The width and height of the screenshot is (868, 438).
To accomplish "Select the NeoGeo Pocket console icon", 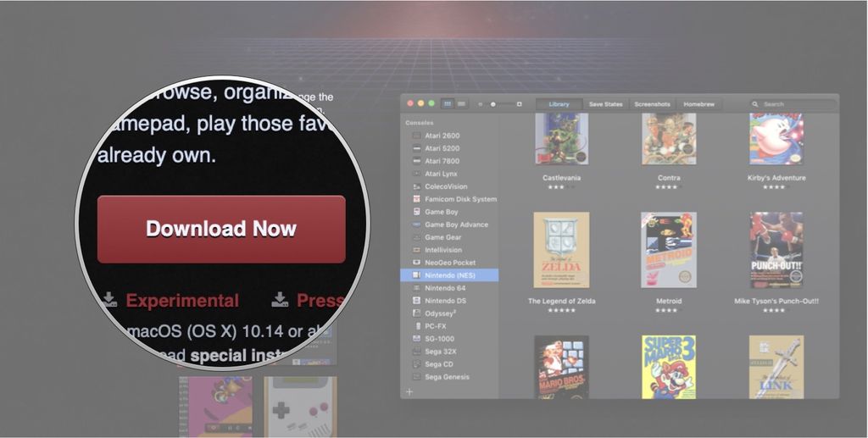I will coord(417,263).
